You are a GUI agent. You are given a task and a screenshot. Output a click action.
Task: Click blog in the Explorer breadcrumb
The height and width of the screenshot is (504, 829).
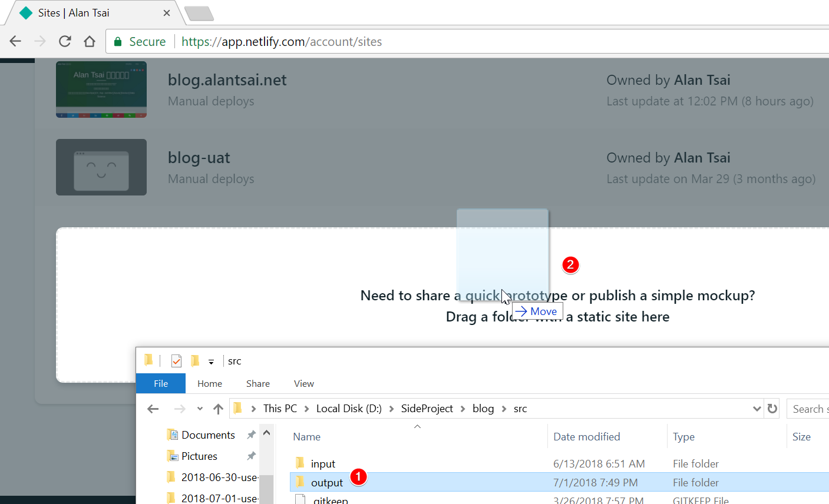pos(483,409)
